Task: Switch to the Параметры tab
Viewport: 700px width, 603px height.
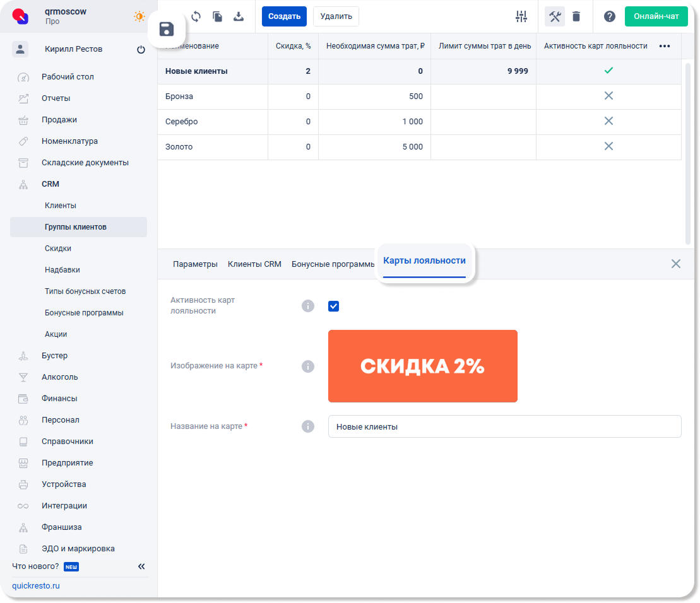Action: (x=195, y=264)
